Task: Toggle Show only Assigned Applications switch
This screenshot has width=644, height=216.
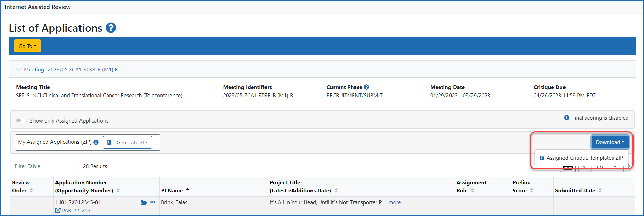Action: pyautogui.click(x=22, y=121)
